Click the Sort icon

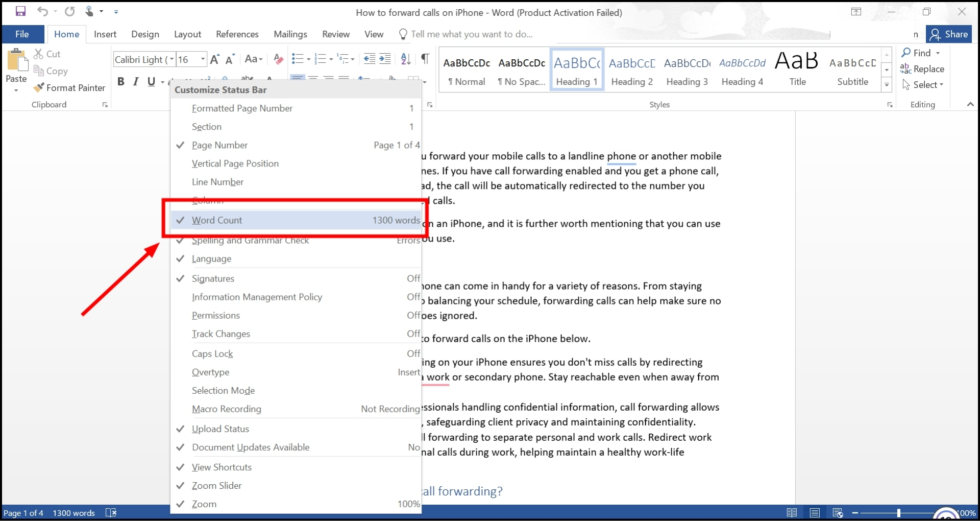[406, 59]
